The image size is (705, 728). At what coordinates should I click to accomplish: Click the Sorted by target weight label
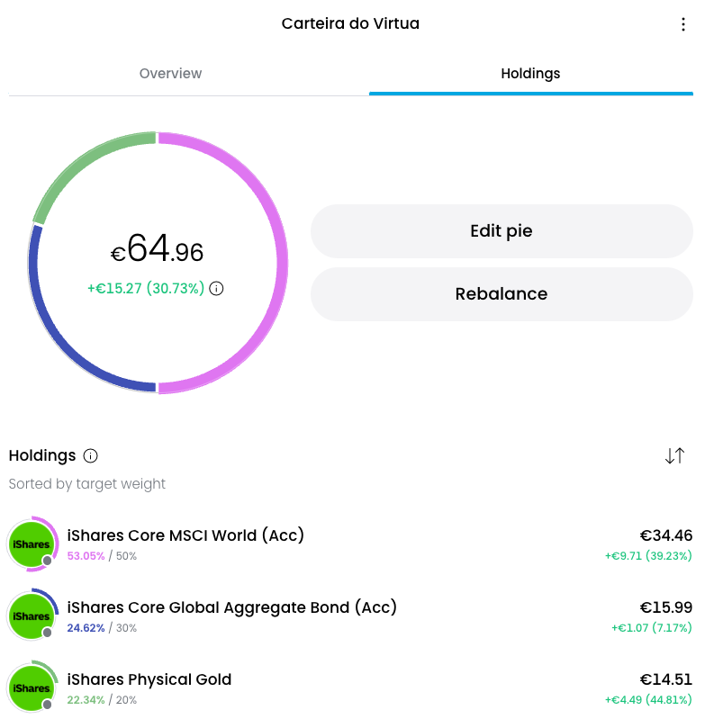click(86, 484)
